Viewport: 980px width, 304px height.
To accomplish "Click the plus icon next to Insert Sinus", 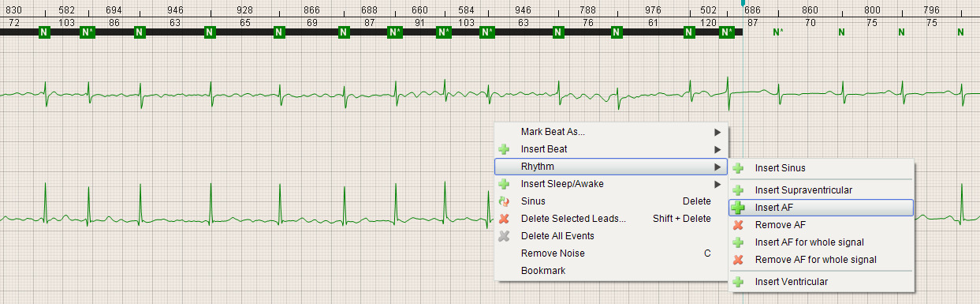I will pyautogui.click(x=738, y=168).
